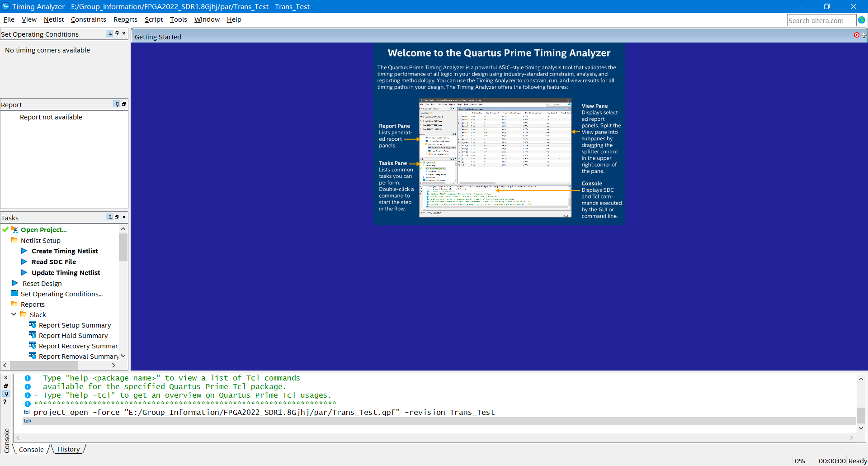This screenshot has width=868, height=466.
Task: Click the Set Operating Conditions task icon
Action: coord(14,293)
